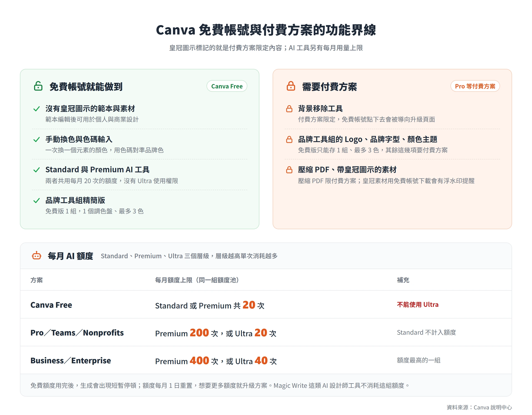Screen dimensions: 532x415
Task: Click the text 免費版 1 組，1 個調色盤、最多 3 色
Action: [95, 211]
